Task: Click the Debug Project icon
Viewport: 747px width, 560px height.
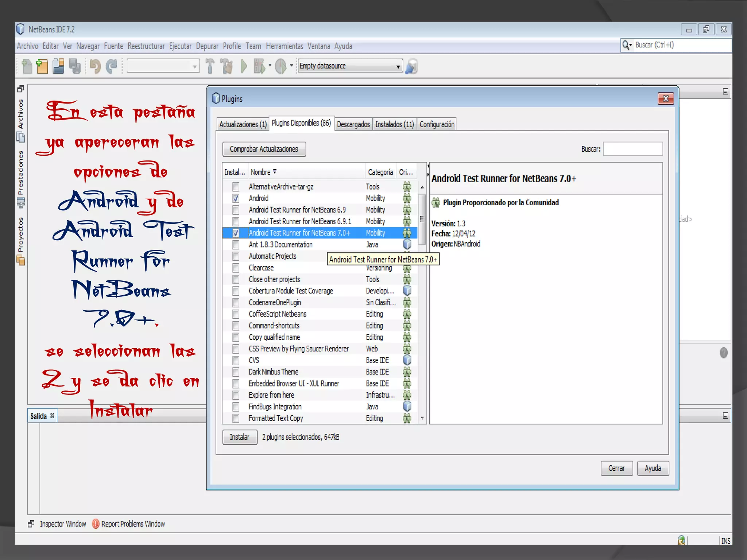Action: coord(259,66)
